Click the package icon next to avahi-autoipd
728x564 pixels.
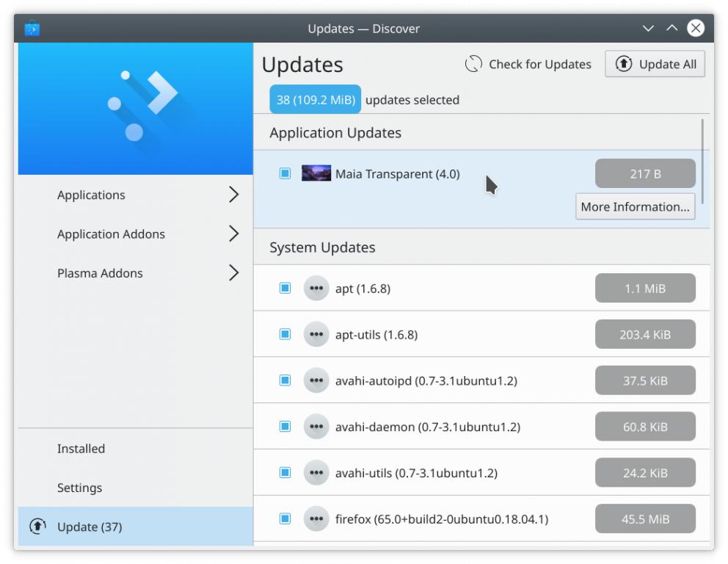(316, 380)
